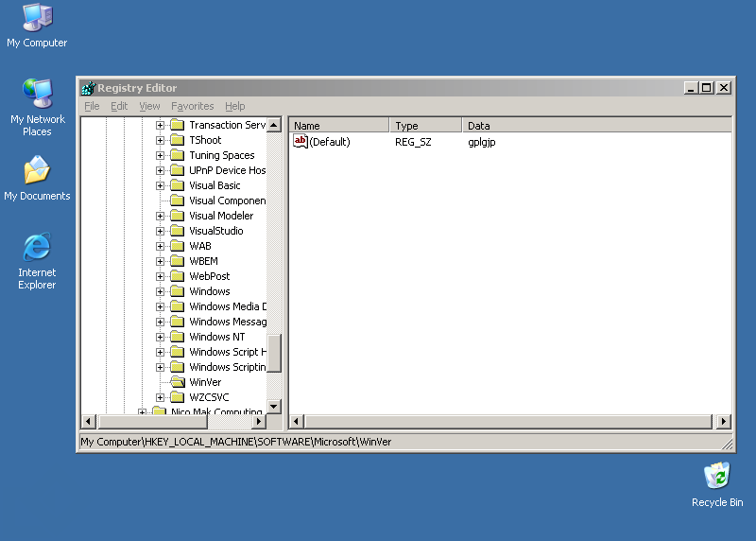Open the View menu
Screen dimensions: 756x541
point(149,106)
